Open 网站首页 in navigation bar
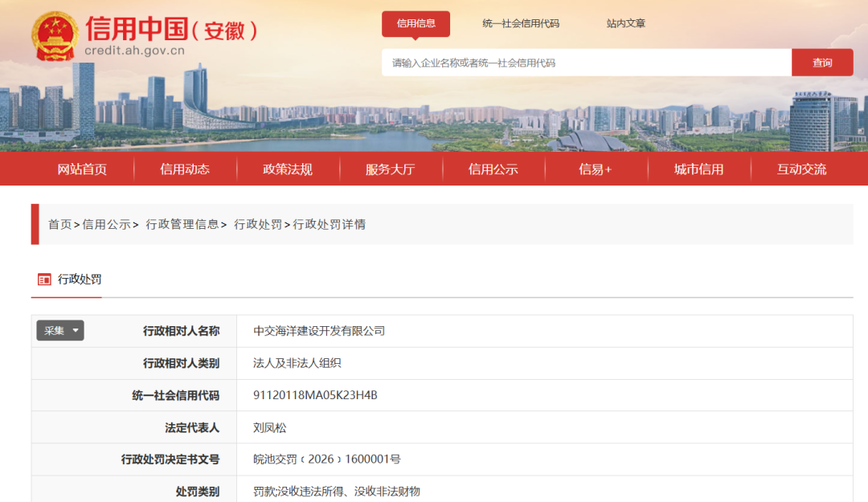The image size is (868, 502). point(82,169)
